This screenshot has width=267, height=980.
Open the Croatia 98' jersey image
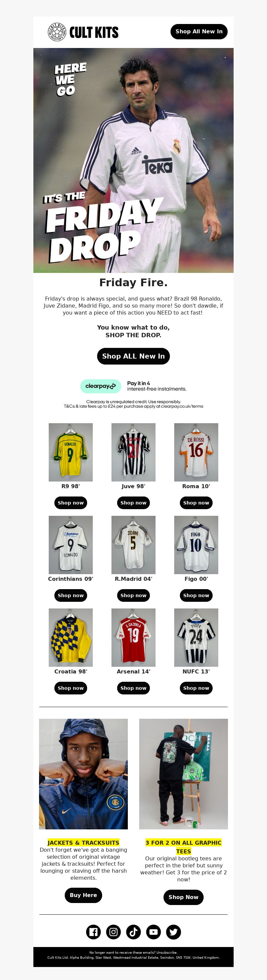70,637
